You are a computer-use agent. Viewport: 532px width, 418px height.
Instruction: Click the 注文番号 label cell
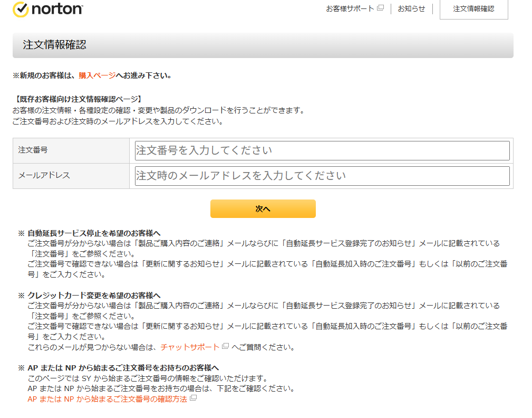(71, 150)
